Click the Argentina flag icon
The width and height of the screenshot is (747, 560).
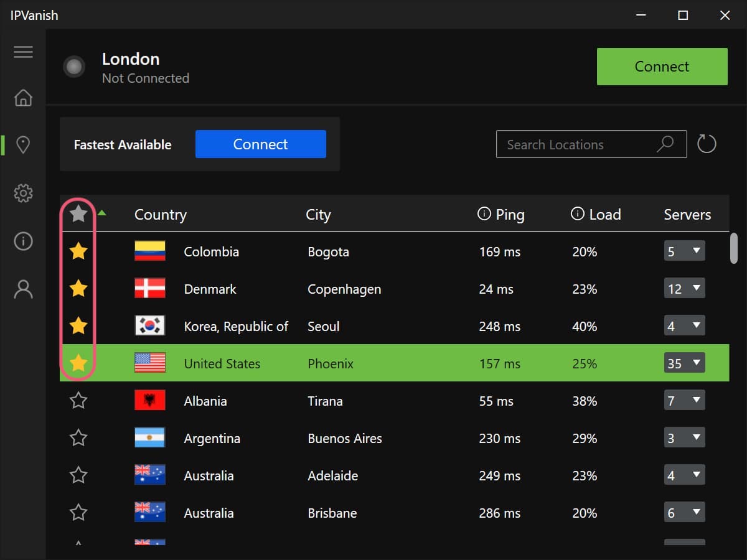[150, 438]
